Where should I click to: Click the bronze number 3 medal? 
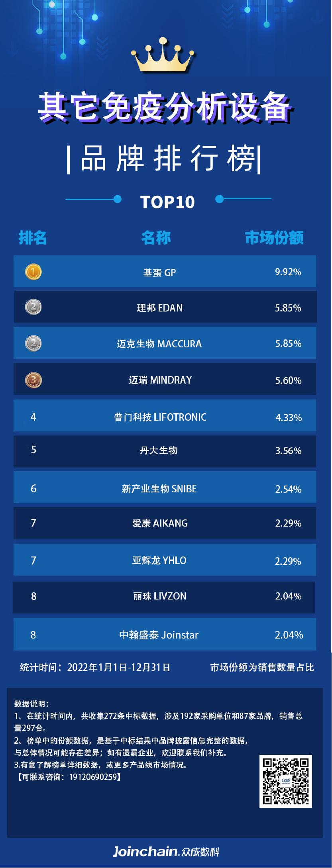point(33,380)
